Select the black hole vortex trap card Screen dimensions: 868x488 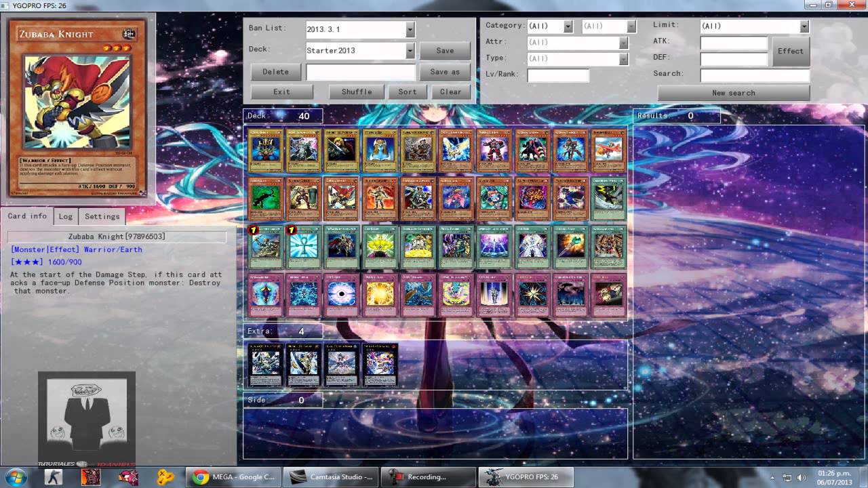(341, 296)
